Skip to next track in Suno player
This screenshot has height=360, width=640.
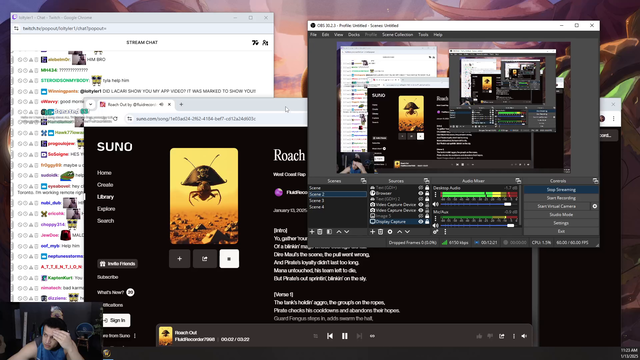tap(359, 336)
